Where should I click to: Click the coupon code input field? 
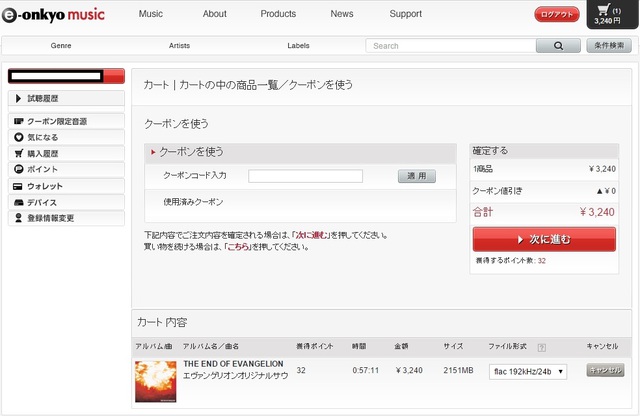[305, 176]
